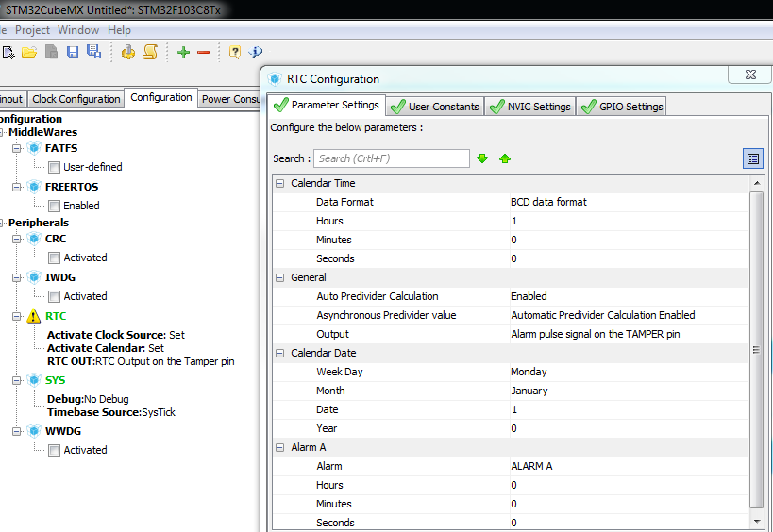Enable the FREERTOS Enabled checkbox

[x=54, y=206]
